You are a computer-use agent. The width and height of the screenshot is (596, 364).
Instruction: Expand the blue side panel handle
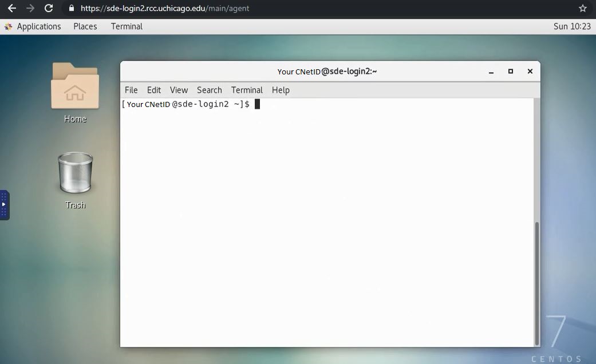click(4, 205)
